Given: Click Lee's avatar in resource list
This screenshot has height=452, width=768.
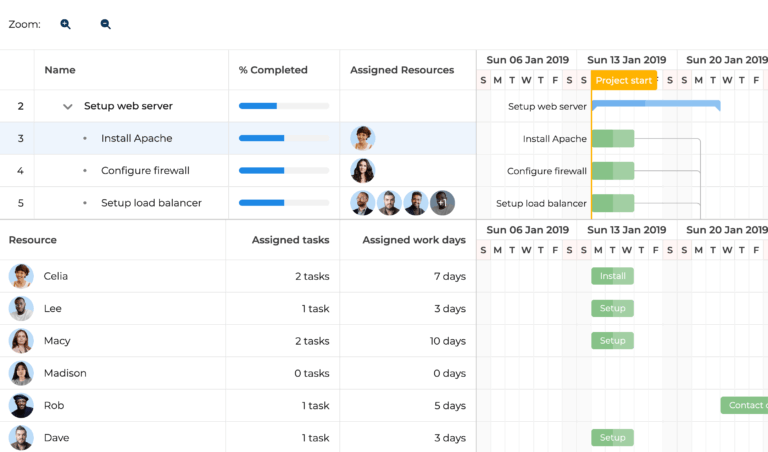Looking at the screenshot, I should pyautogui.click(x=21, y=309).
